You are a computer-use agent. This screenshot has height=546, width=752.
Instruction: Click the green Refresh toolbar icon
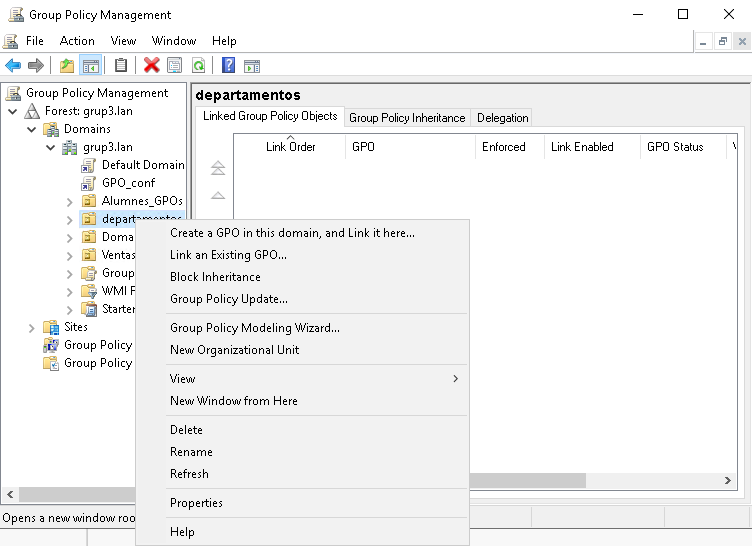pyautogui.click(x=198, y=66)
